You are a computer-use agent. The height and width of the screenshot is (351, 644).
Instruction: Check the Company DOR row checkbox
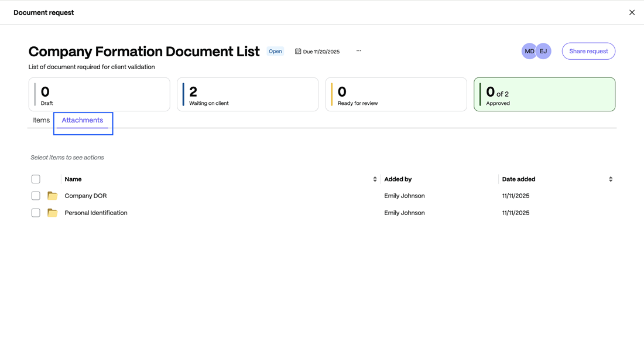click(x=36, y=195)
